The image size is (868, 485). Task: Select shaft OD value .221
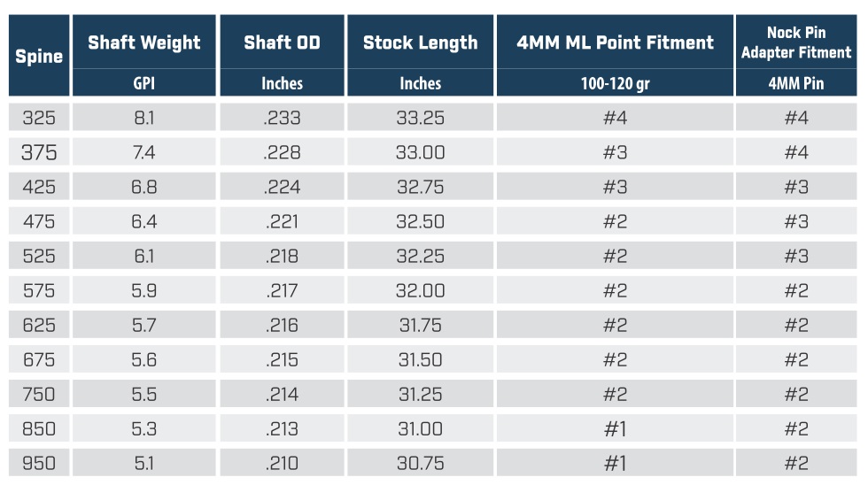[283, 221]
